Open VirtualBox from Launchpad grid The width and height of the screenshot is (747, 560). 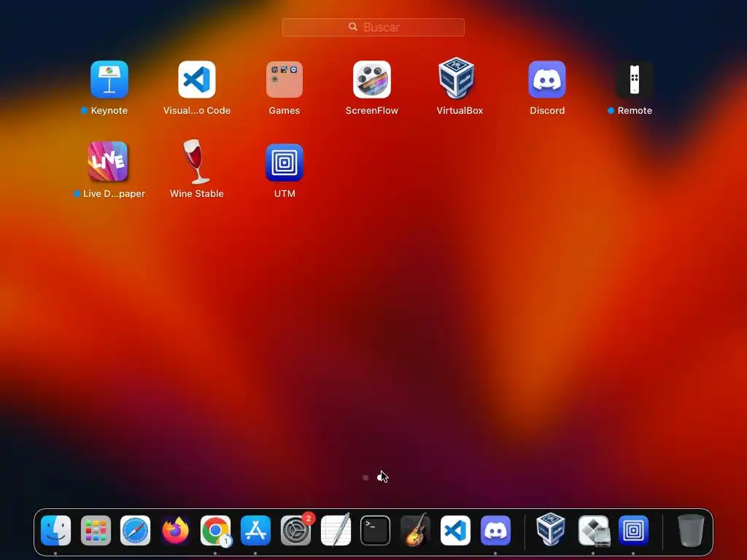(457, 78)
